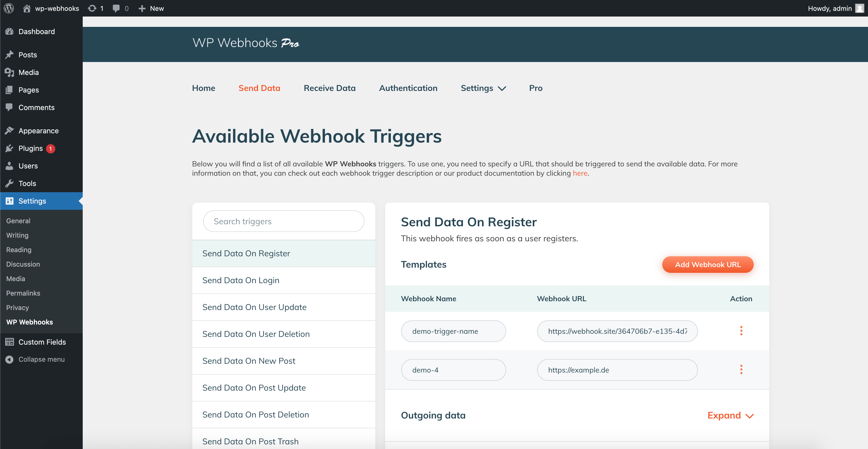Screen dimensions: 868x449
Task: Focus the Search triggers input field
Action: point(283,221)
